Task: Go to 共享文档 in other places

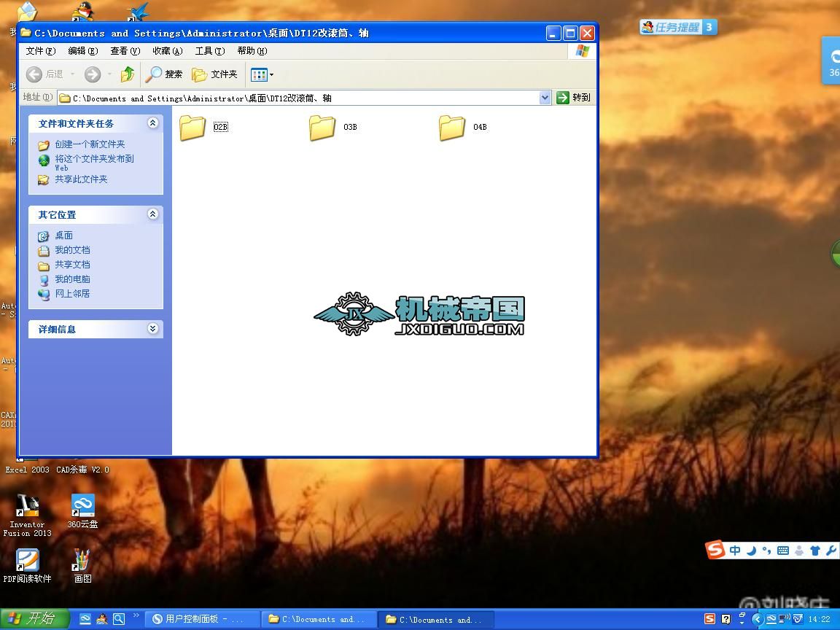Action: coord(72,265)
